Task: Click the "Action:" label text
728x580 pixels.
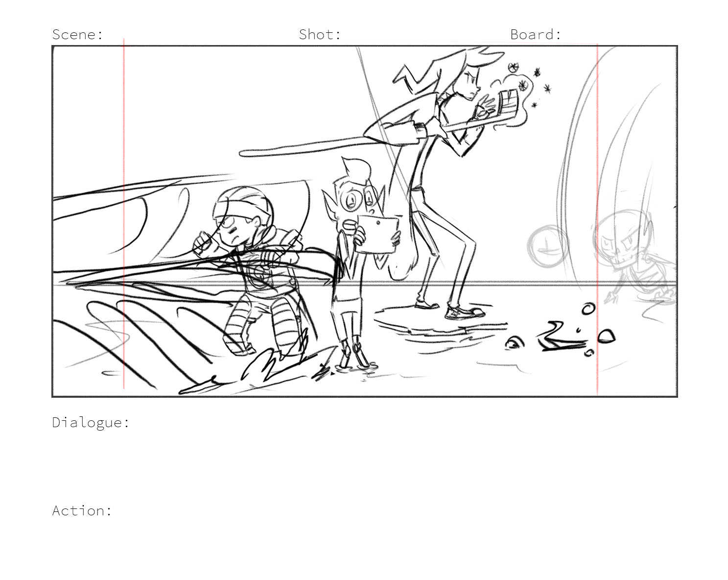Action: [x=82, y=510]
